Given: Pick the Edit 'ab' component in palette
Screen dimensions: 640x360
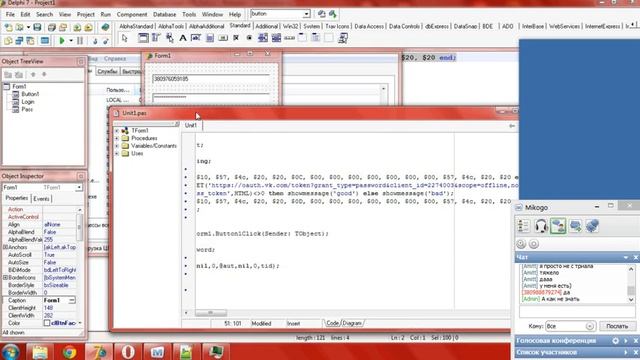Looking at the screenshot, I should click(x=196, y=38).
